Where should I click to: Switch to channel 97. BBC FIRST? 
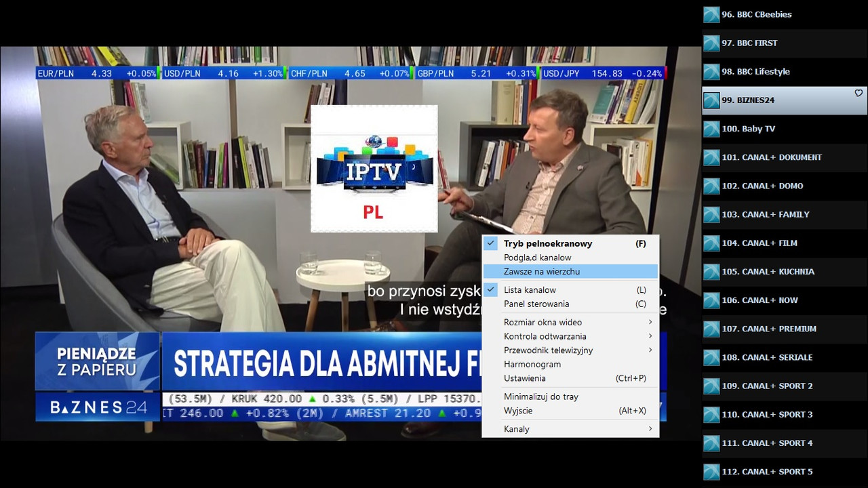[x=785, y=43]
